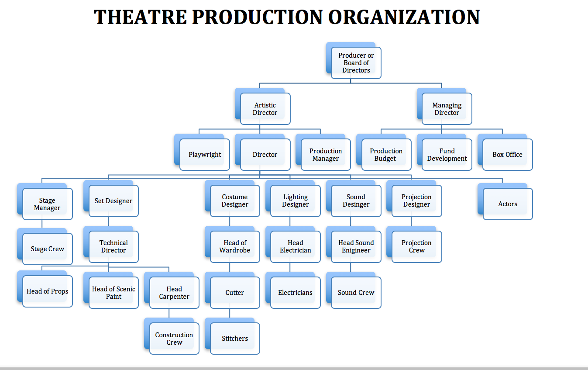Click the Production Budget box

pos(386,155)
